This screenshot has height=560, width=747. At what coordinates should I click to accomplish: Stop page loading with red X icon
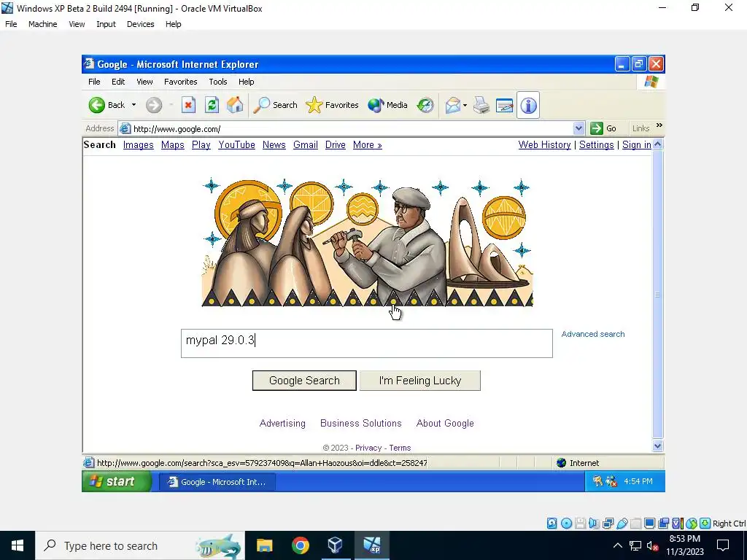coord(189,105)
